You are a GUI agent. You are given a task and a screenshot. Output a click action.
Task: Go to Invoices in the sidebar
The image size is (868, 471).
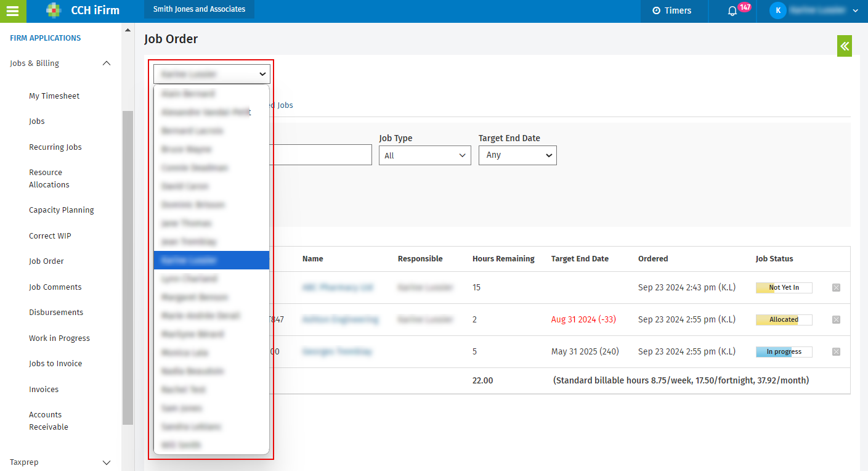(44, 390)
